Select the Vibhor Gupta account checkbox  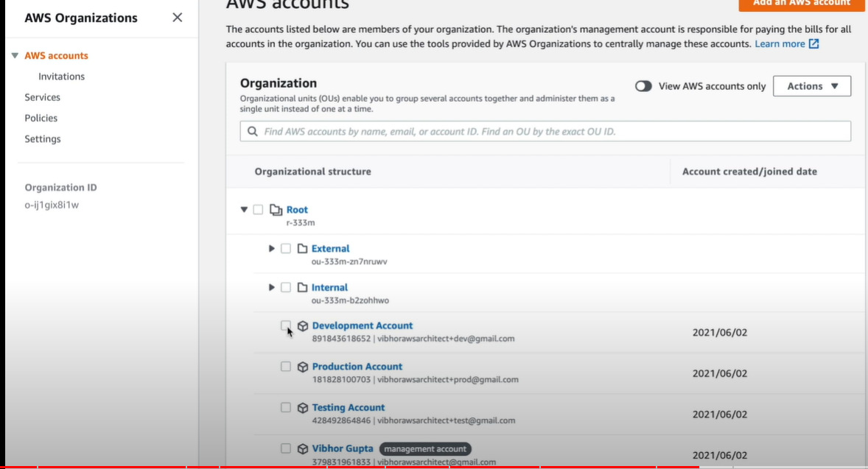(x=286, y=448)
